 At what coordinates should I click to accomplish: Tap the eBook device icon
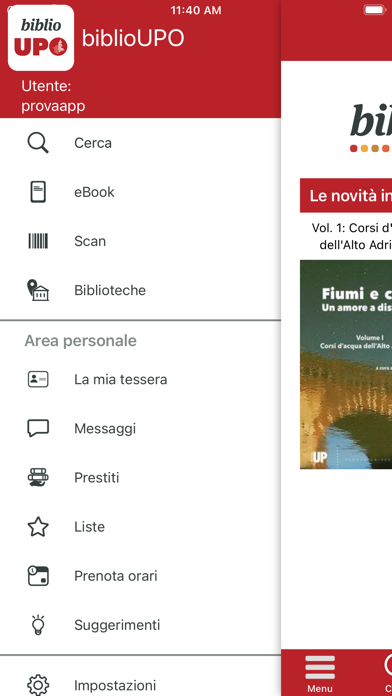(38, 192)
